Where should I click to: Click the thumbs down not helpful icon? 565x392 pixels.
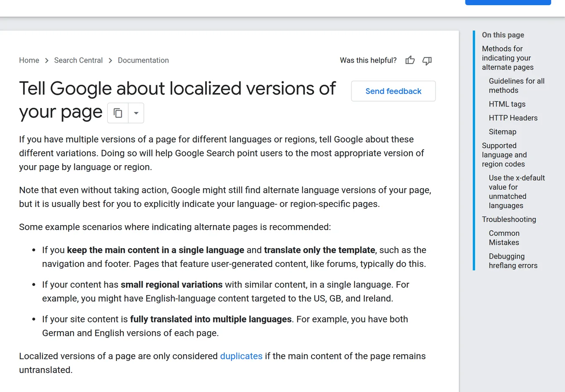pyautogui.click(x=427, y=60)
